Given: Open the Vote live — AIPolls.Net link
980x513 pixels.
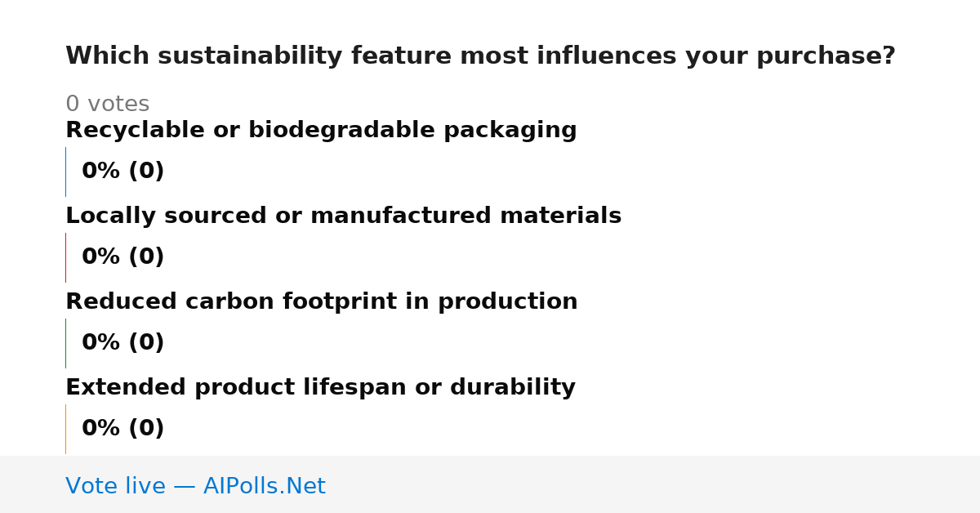Looking at the screenshot, I should (x=195, y=487).
